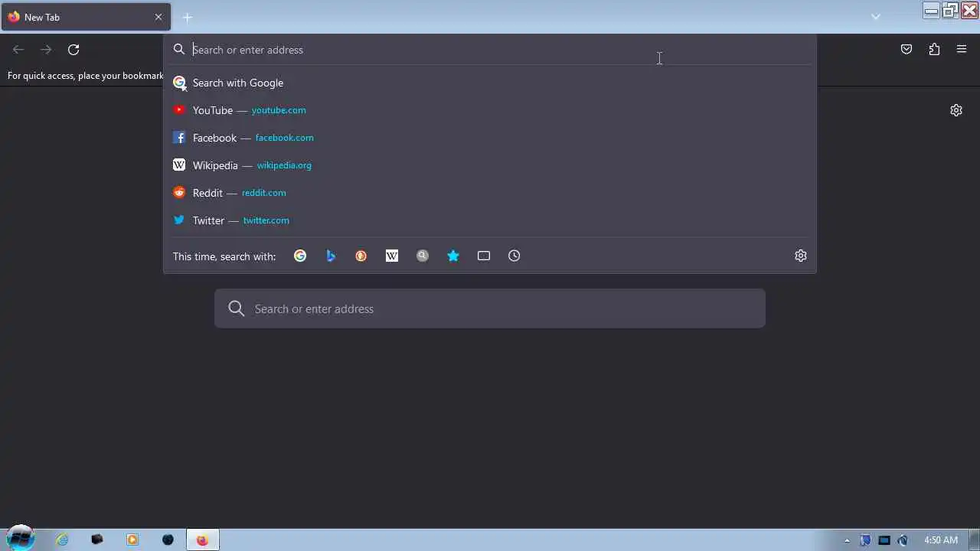The height and width of the screenshot is (551, 980).
Task: Open the dark round taskbar app
Action: pyautogui.click(x=168, y=540)
